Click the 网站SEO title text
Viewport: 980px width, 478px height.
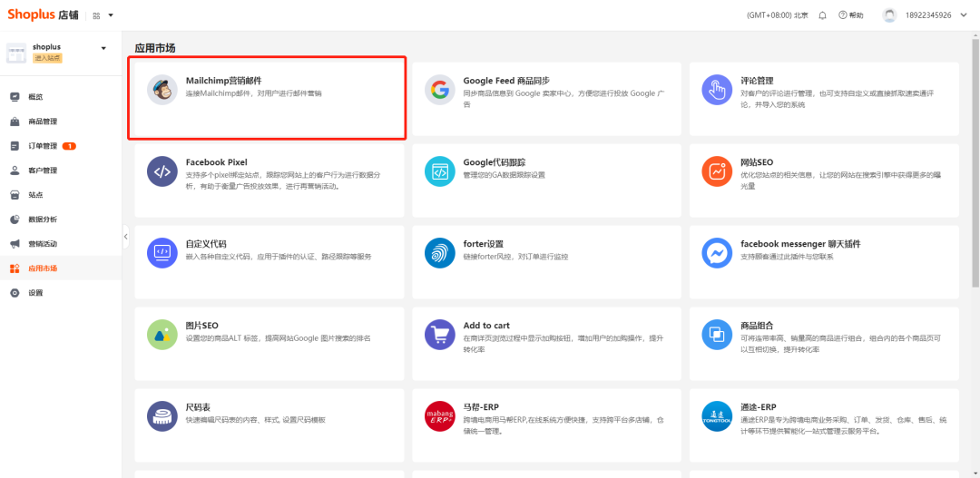757,161
